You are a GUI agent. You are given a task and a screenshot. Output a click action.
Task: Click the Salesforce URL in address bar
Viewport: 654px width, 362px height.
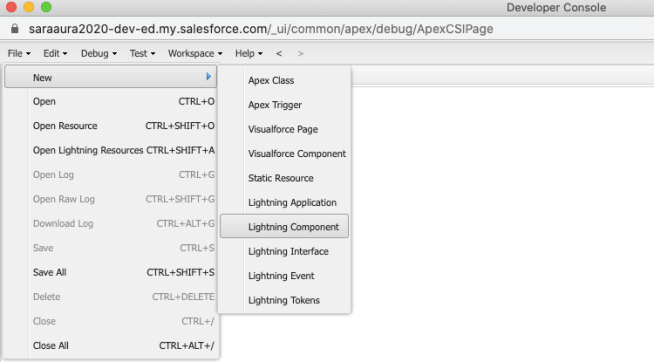pyautogui.click(x=261, y=29)
